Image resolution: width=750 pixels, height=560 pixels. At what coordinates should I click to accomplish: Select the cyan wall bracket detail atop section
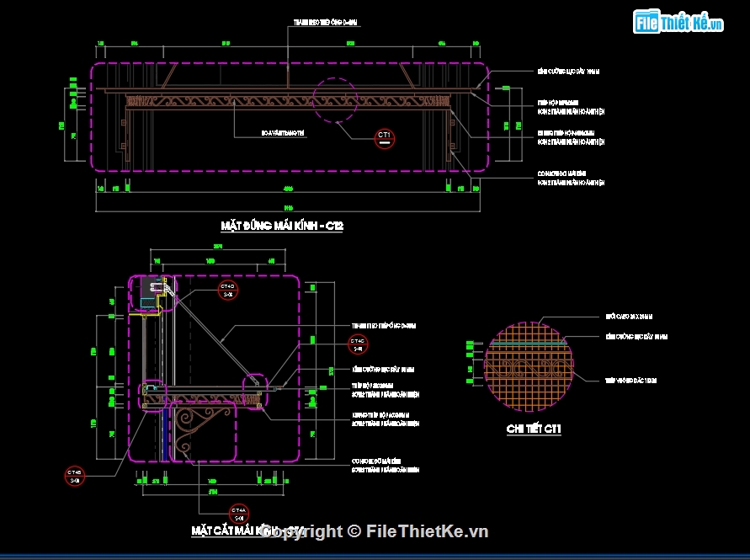(152, 291)
